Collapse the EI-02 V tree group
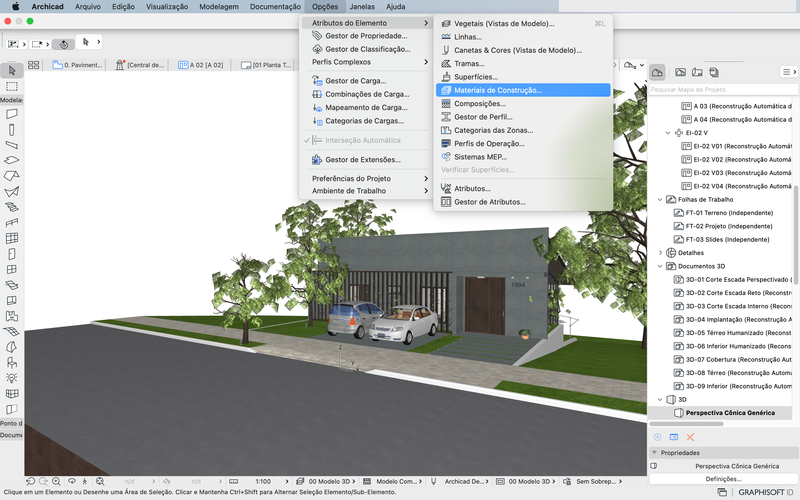Screen dimensions: 800x500 668,133
